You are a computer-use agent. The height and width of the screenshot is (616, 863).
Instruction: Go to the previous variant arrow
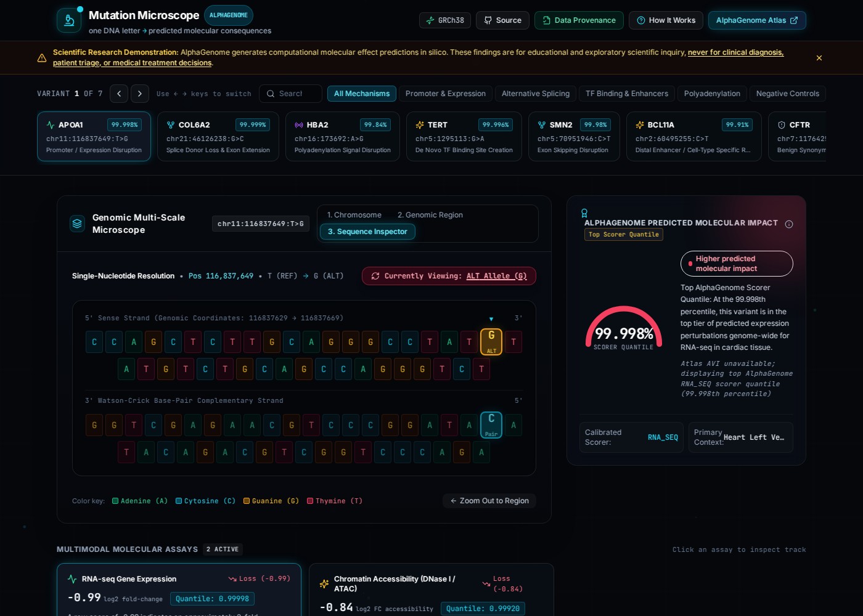click(119, 94)
